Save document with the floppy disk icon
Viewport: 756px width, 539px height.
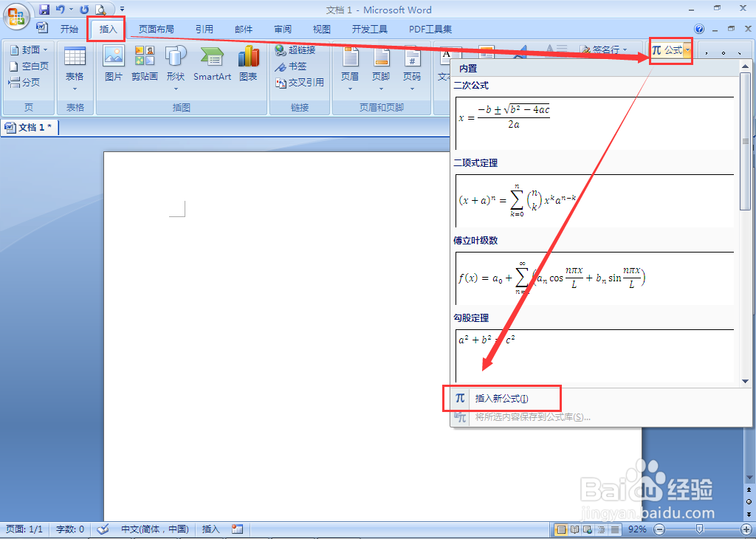click(x=44, y=9)
